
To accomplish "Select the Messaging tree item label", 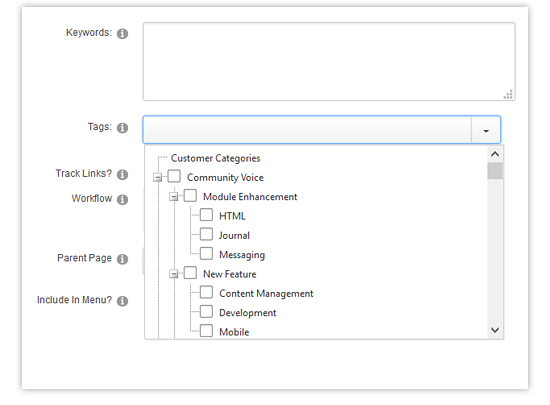I will click(242, 255).
